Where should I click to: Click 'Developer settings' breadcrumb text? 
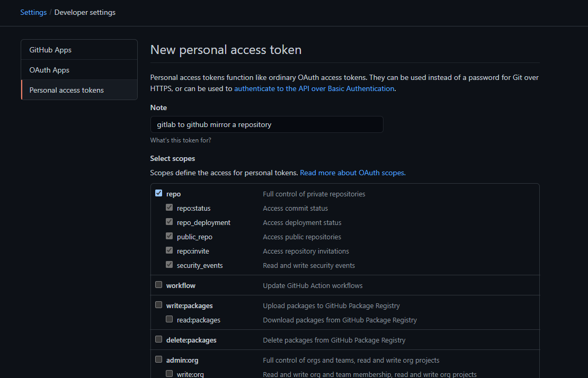coord(85,12)
